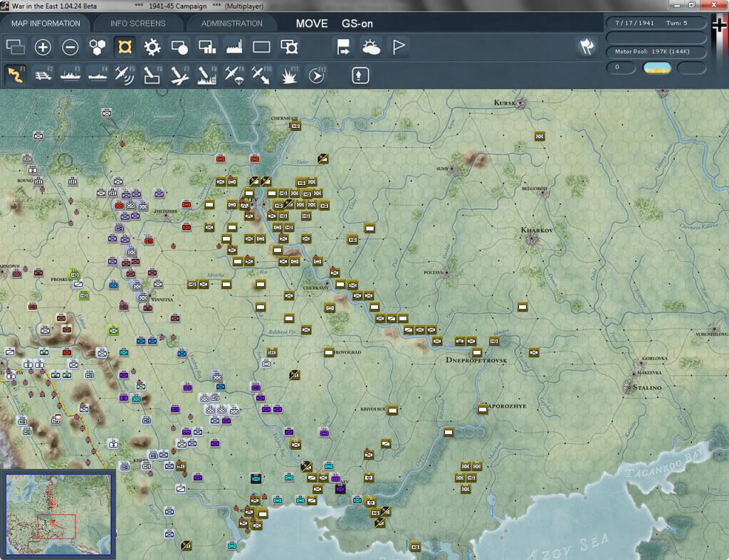Viewport: 729px width, 560px height.
Task: Click the red viewport rectangle on minimap
Action: click(x=57, y=527)
